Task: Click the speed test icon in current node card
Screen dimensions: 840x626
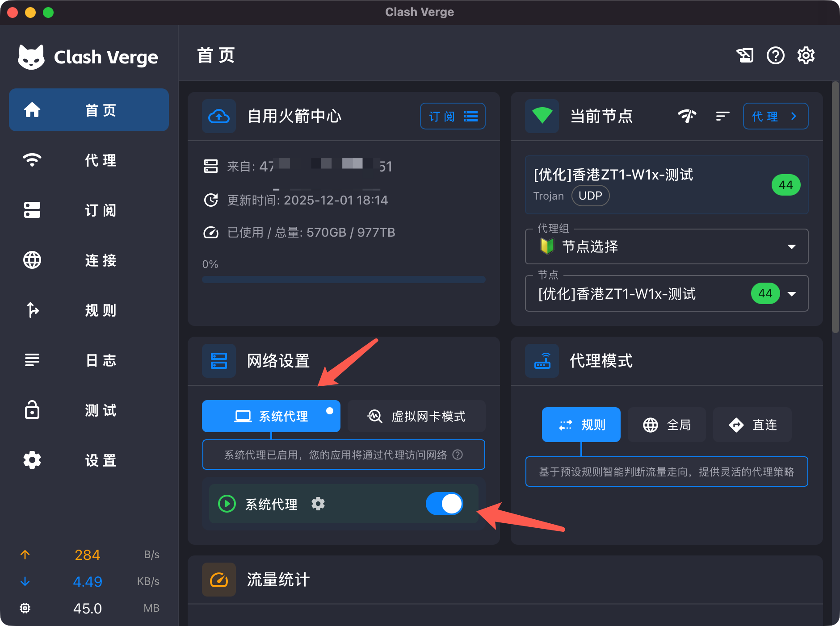Action: [687, 116]
